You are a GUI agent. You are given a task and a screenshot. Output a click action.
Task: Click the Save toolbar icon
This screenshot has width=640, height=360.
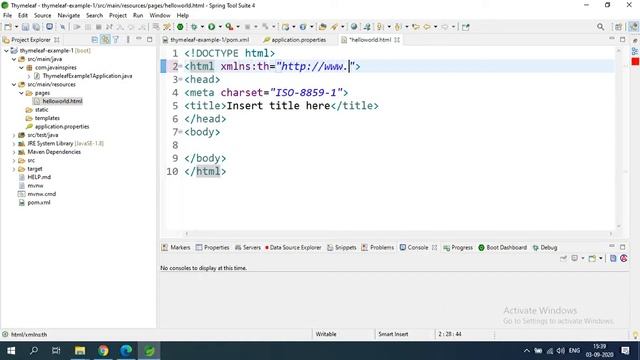25,27
